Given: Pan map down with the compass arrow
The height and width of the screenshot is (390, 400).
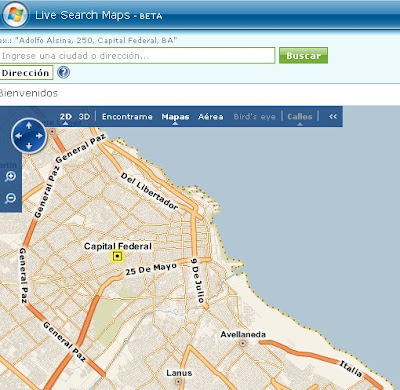Looking at the screenshot, I should click(29, 146).
